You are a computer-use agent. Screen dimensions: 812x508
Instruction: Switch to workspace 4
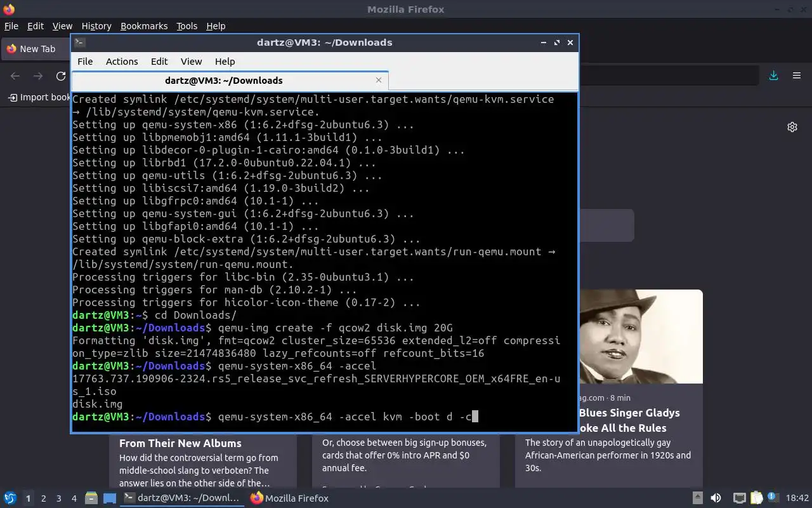pos(74,498)
